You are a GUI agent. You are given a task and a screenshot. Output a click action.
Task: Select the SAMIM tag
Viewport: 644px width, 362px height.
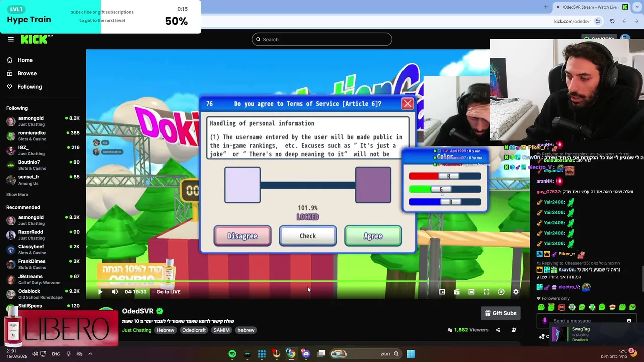point(221,330)
